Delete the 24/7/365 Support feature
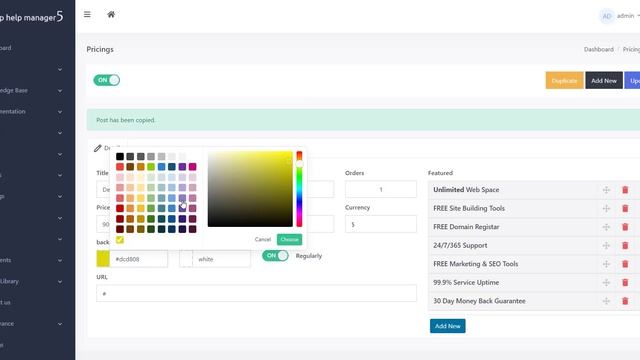The height and width of the screenshot is (360, 640). 625,246
